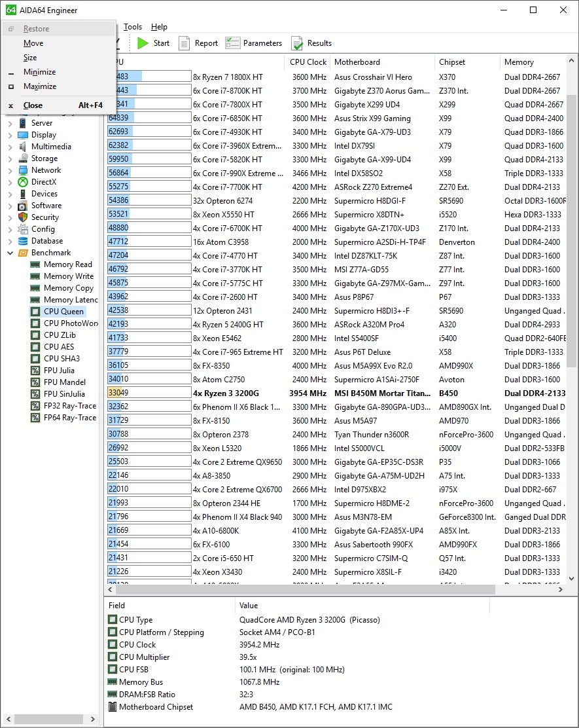Select the Software icon in tree
Viewport: 579px width, 728px height.
tap(23, 206)
